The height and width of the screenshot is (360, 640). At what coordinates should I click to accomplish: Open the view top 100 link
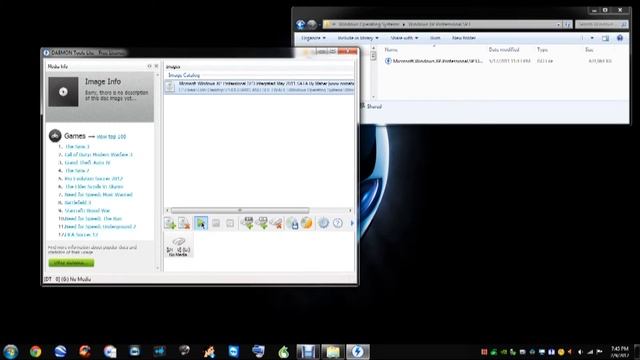pyautogui.click(x=111, y=137)
